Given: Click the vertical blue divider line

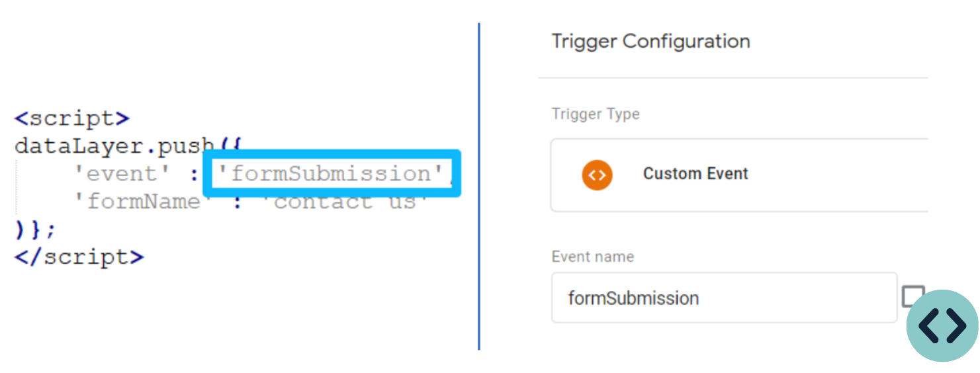Looking at the screenshot, I should point(478,186).
